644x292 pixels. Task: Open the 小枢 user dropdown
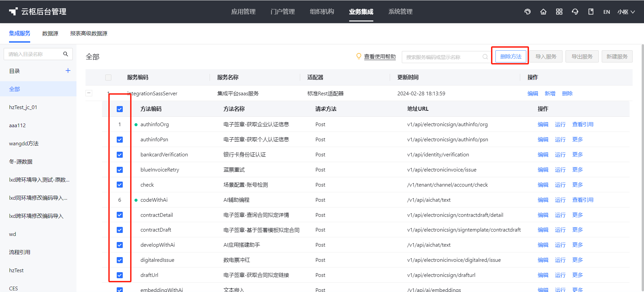click(x=626, y=12)
